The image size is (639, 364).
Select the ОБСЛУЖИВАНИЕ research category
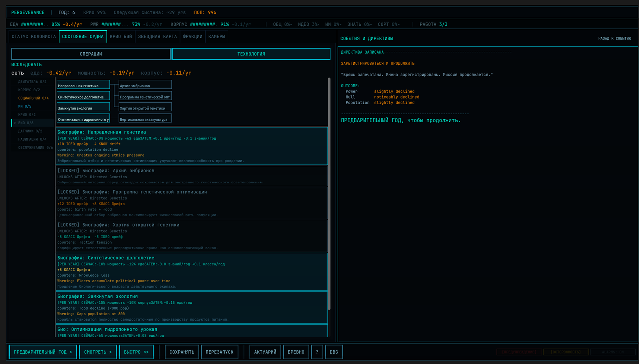pyautogui.click(x=32, y=148)
